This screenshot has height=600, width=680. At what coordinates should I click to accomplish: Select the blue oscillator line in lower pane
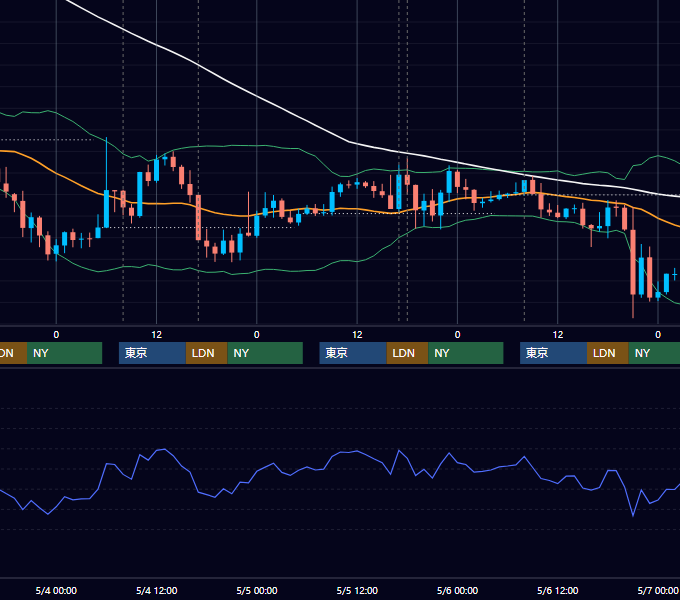[x=357, y=452]
